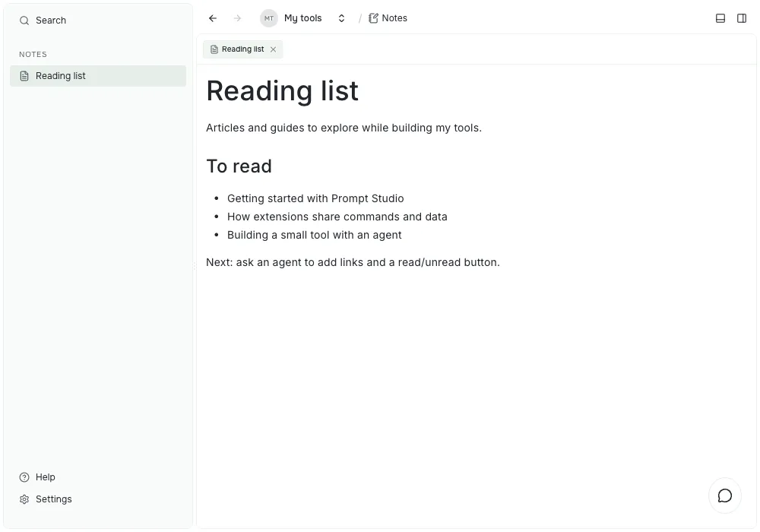The height and width of the screenshot is (532, 760).
Task: Open the Search field text
Action: coord(51,21)
